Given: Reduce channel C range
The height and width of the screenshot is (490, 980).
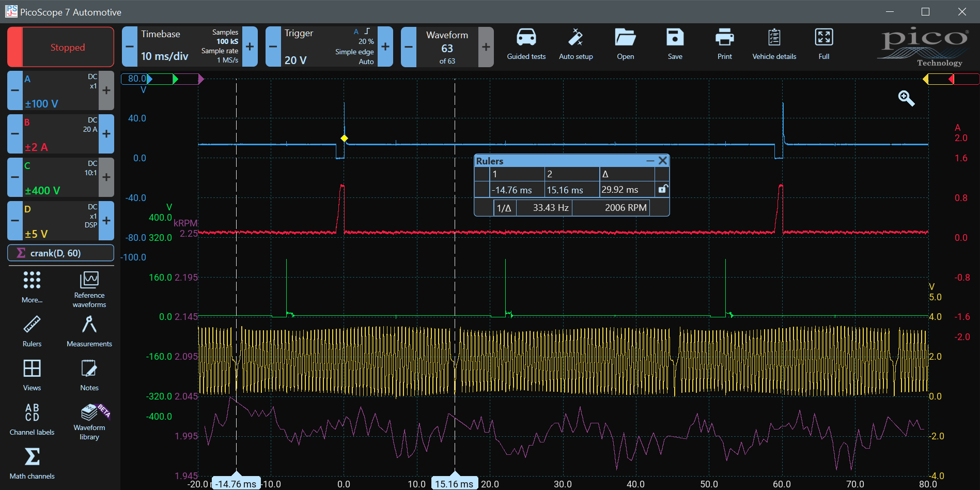Looking at the screenshot, I should coord(15,177).
